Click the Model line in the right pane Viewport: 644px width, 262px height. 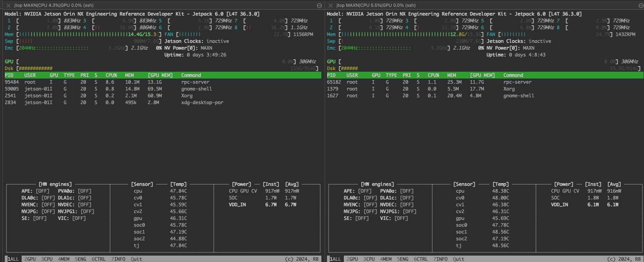454,14
